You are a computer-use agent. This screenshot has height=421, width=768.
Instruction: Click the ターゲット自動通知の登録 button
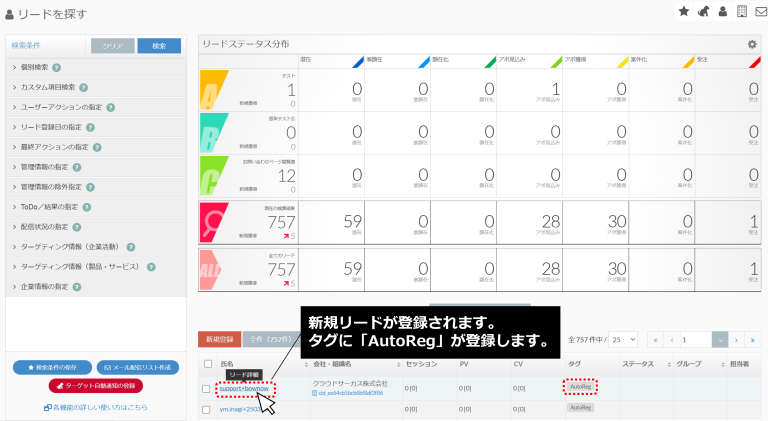(x=96, y=386)
